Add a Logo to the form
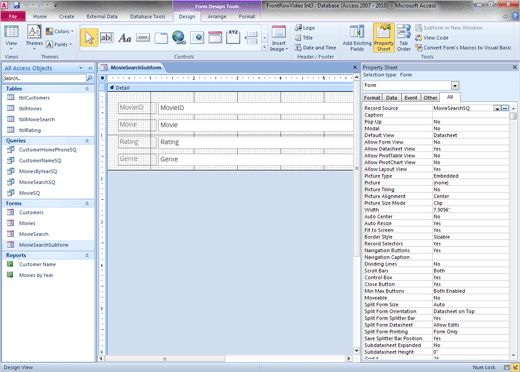520x372 pixels. click(305, 28)
